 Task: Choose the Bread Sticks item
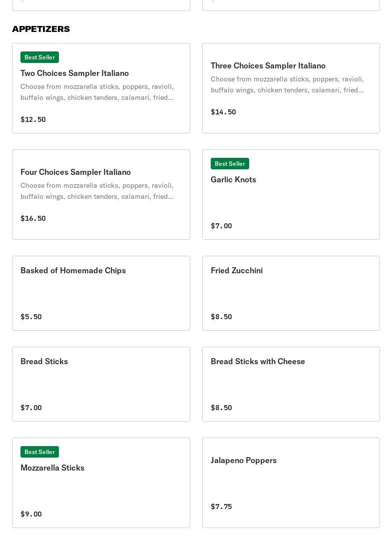click(101, 384)
